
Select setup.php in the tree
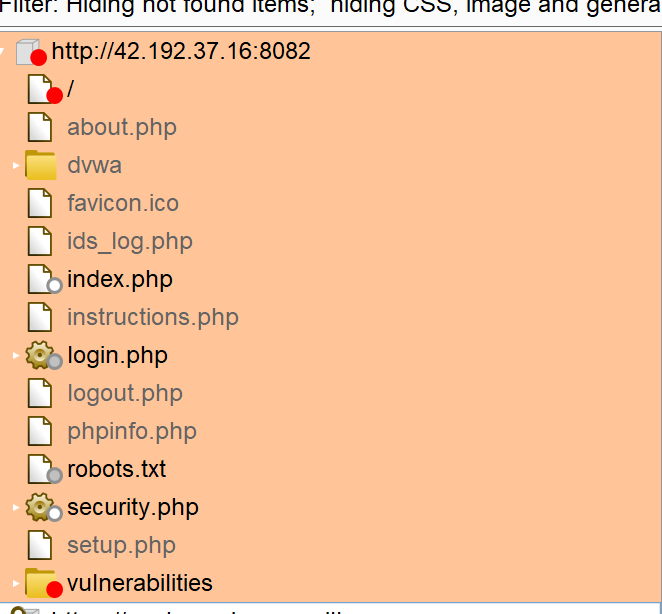click(x=121, y=545)
